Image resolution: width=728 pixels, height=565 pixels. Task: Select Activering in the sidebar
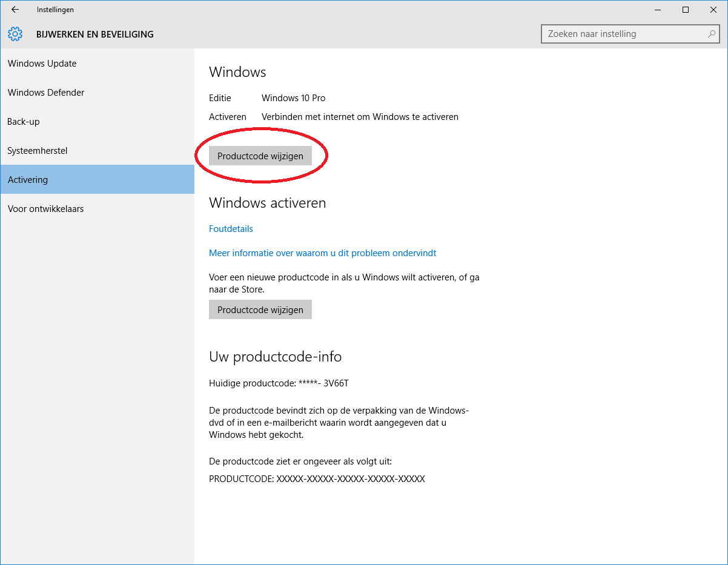click(x=97, y=180)
